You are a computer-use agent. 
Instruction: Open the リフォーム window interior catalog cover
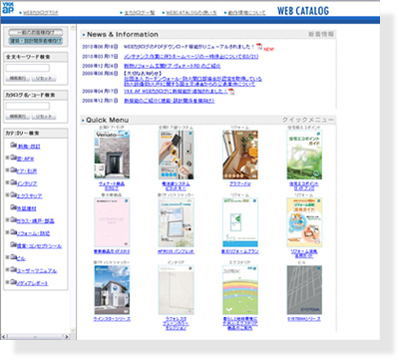pyautogui.click(x=240, y=155)
